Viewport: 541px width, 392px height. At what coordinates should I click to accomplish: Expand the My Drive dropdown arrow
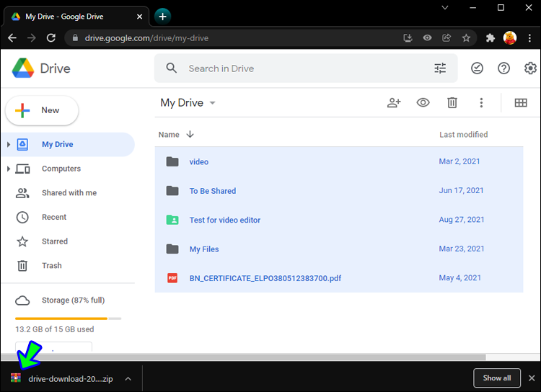(213, 103)
